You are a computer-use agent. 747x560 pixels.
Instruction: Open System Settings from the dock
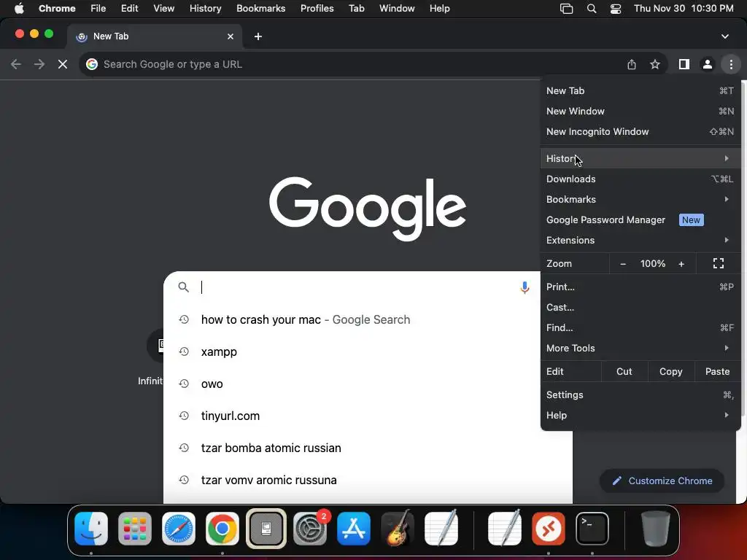point(310,529)
